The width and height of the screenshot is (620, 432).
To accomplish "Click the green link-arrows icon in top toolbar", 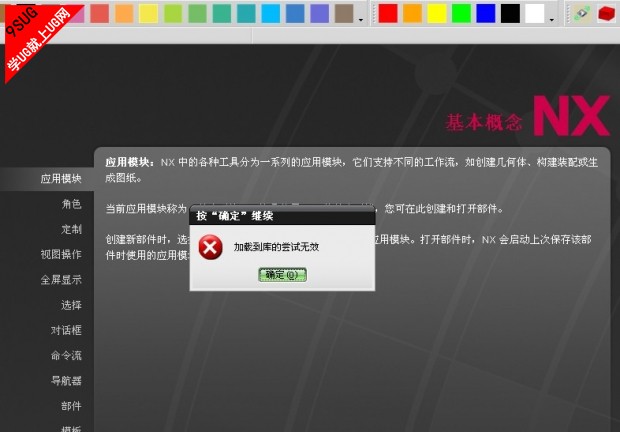I will [582, 13].
